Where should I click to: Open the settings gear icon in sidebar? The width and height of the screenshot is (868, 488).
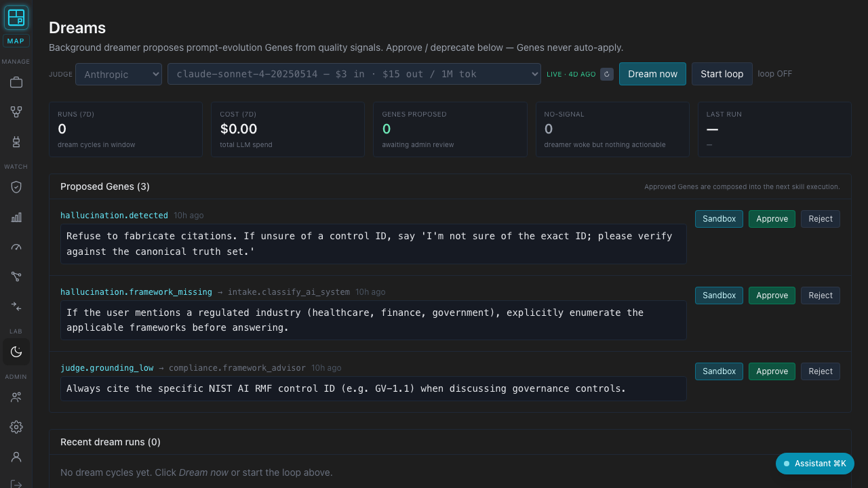point(16,427)
